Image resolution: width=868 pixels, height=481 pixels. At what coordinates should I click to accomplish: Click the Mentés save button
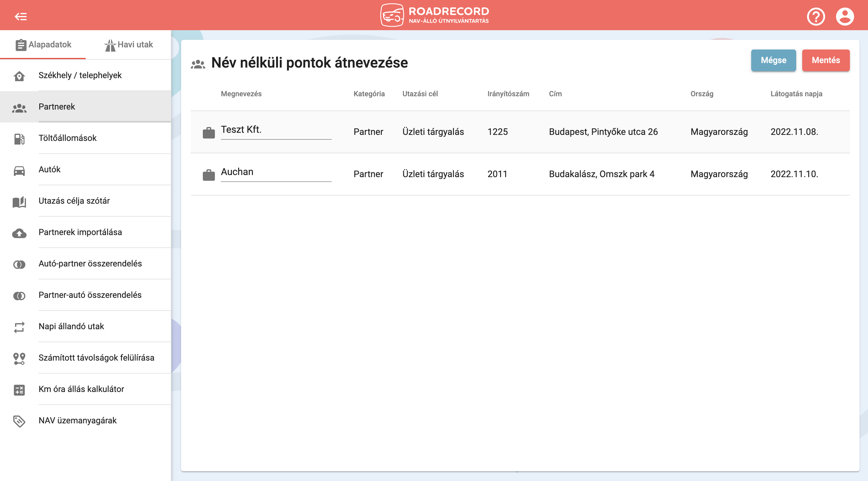[825, 60]
